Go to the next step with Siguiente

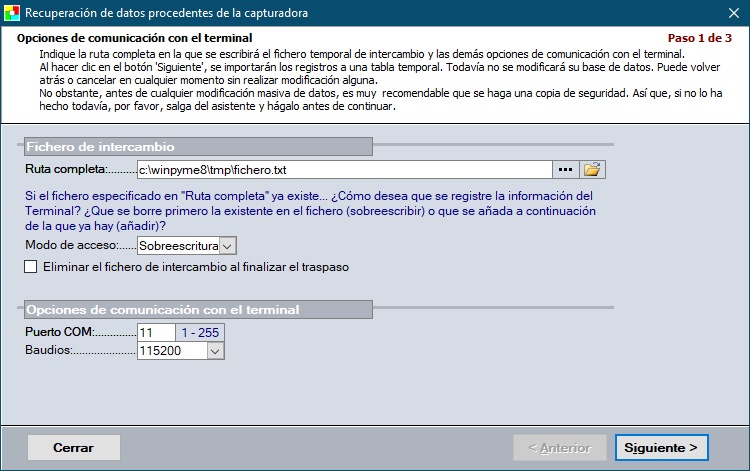click(661, 448)
